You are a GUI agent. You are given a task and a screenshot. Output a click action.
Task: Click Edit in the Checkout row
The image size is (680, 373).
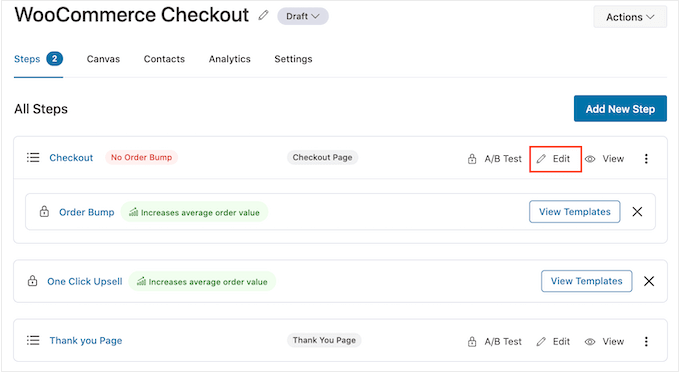pyautogui.click(x=555, y=159)
